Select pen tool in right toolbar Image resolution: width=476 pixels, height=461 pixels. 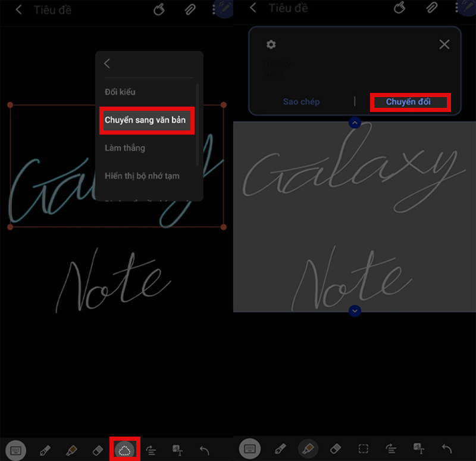click(x=280, y=448)
